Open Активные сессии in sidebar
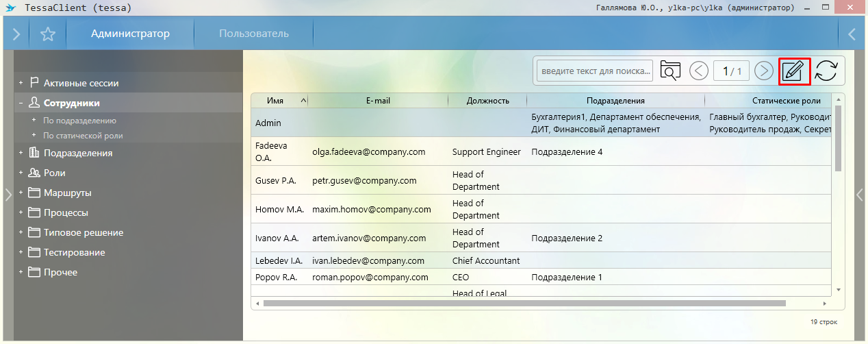 (81, 83)
